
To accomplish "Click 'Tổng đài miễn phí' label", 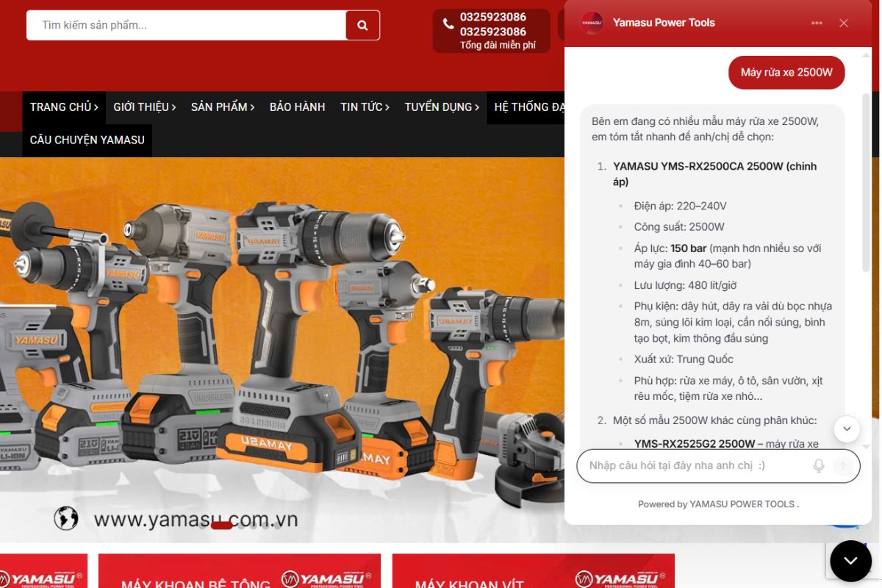I will pos(498,46).
